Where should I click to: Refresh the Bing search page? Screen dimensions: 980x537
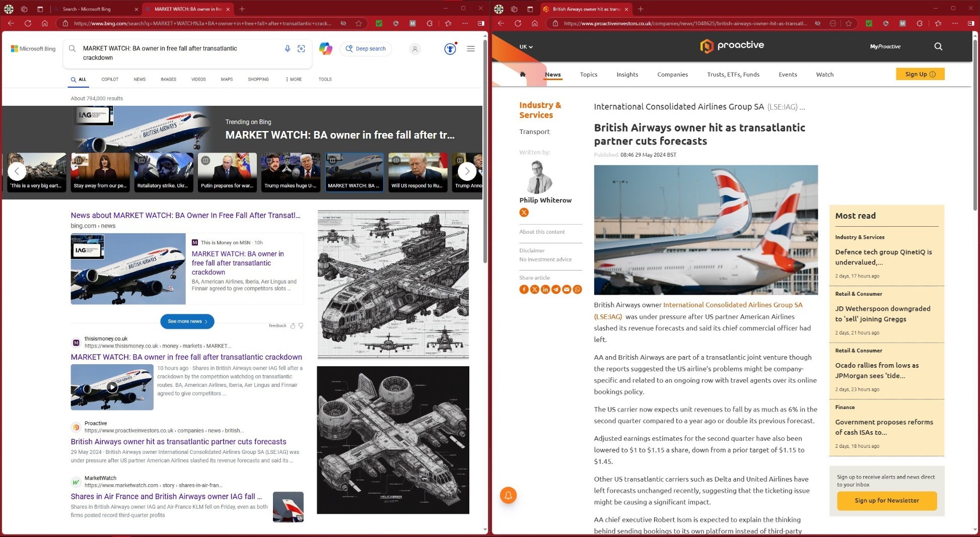click(x=28, y=23)
